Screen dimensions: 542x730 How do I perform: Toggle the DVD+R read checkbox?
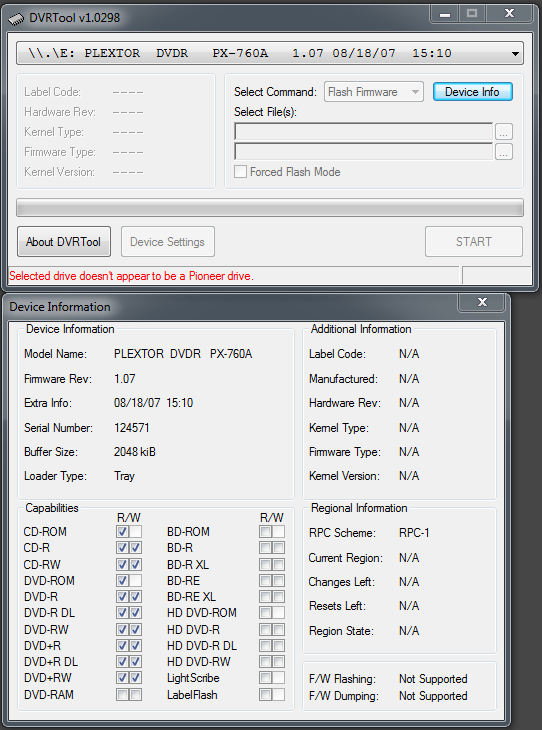tap(122, 646)
